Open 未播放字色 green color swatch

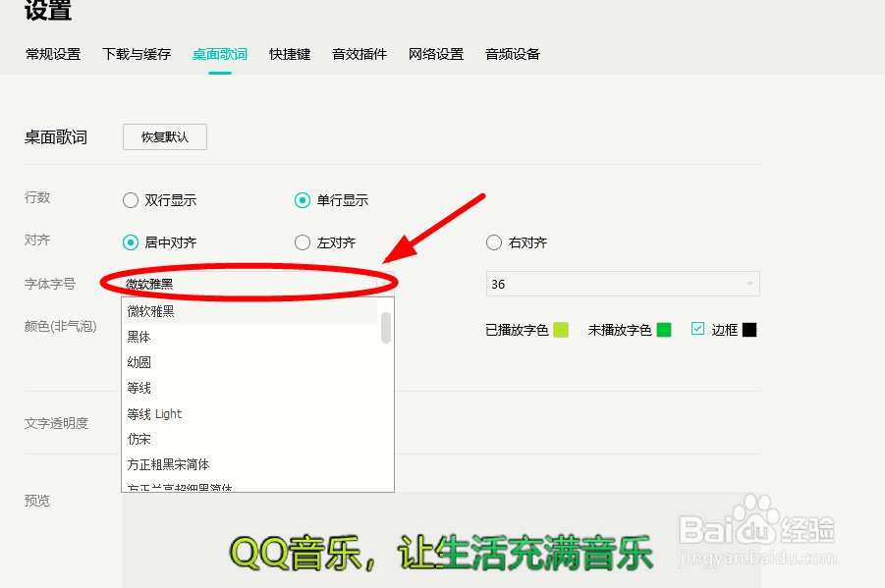tap(664, 330)
